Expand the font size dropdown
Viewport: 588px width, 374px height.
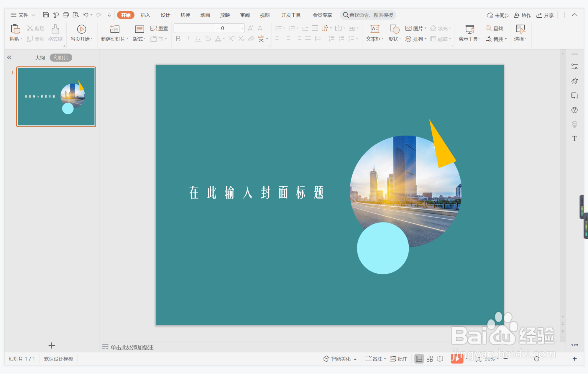tap(242, 28)
